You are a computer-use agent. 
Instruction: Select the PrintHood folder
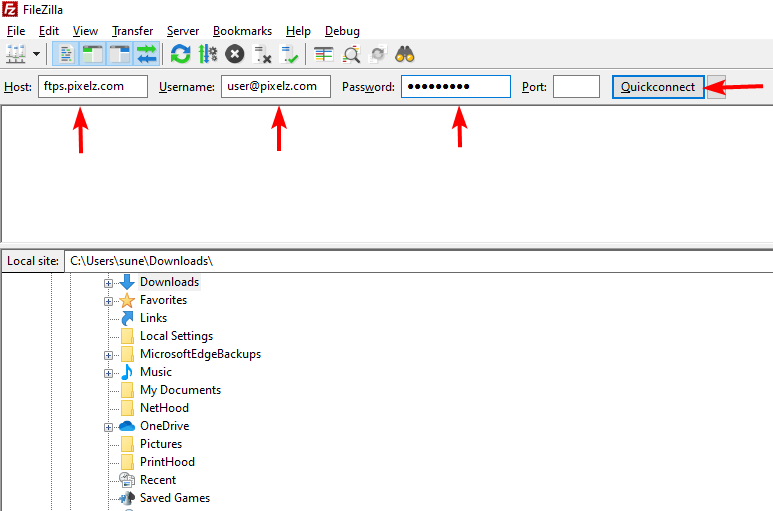click(x=167, y=462)
